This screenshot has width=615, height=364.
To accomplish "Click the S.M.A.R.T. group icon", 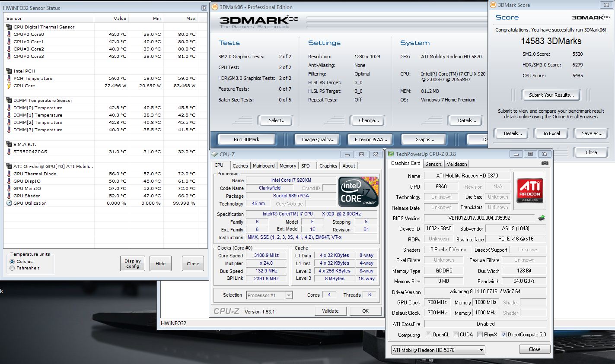I will pos(9,144).
